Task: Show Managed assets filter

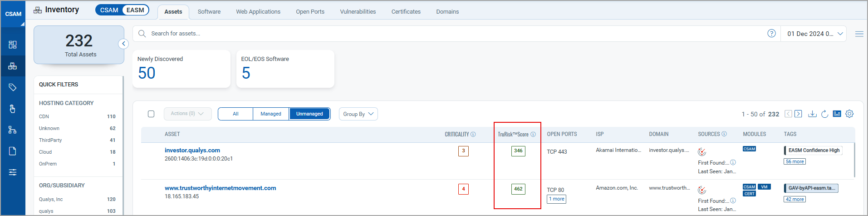Action: [x=271, y=114]
